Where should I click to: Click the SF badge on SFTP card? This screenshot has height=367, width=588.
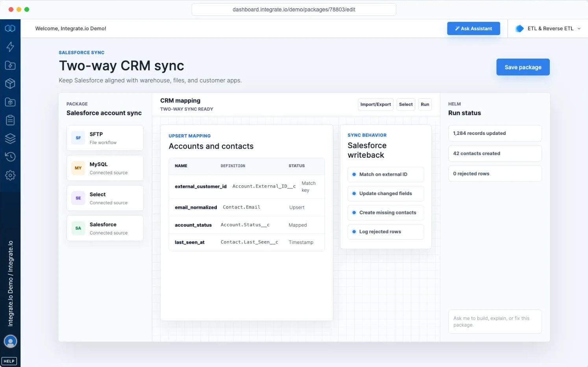point(78,138)
